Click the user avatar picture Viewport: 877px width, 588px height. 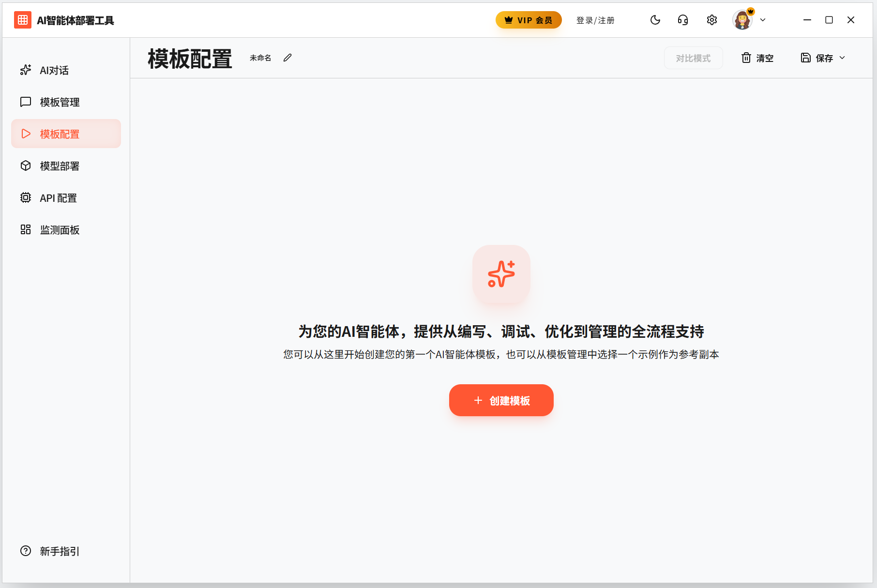click(742, 20)
